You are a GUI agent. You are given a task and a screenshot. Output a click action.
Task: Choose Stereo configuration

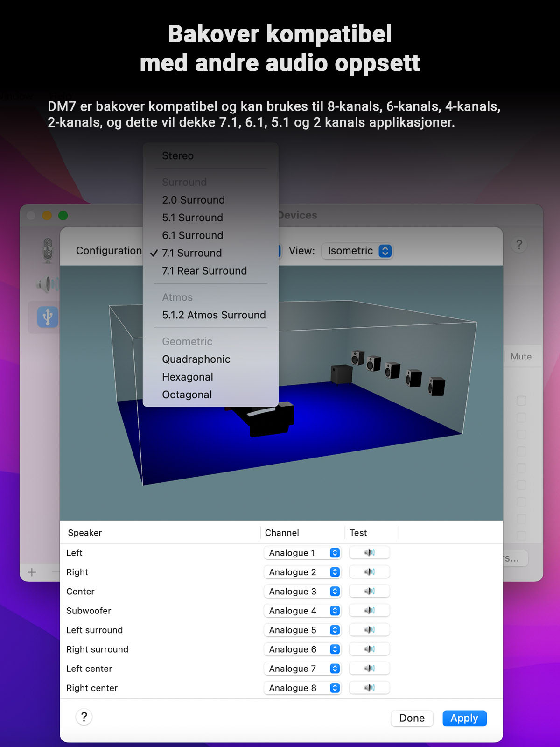click(210, 155)
